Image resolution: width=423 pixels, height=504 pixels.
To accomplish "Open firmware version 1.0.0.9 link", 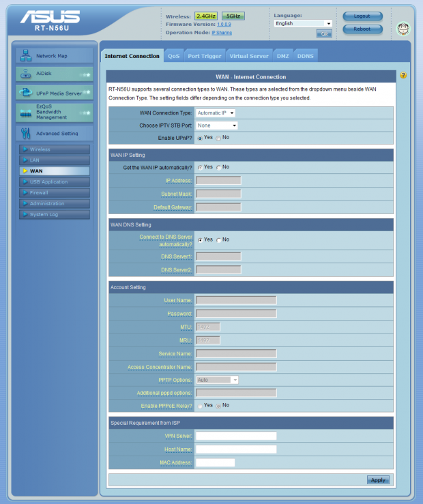I will [x=224, y=25].
